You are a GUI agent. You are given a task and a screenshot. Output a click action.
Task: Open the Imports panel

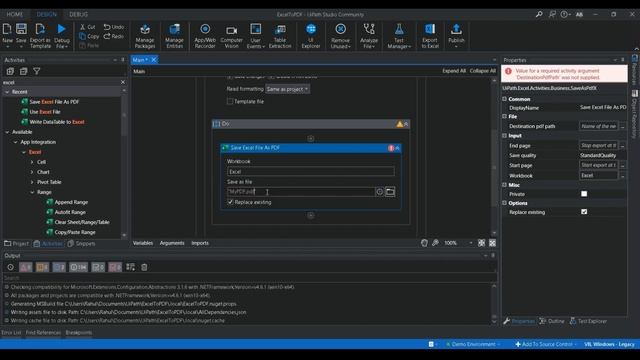tap(200, 243)
